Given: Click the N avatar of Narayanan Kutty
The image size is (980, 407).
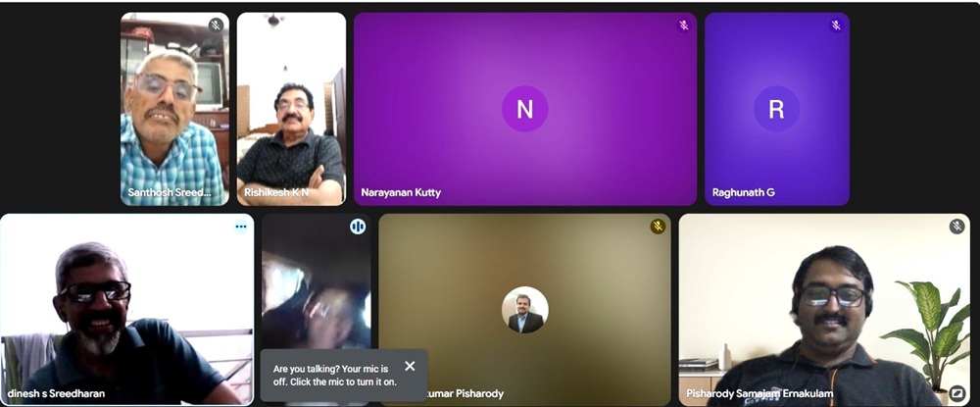Looking at the screenshot, I should (525, 109).
